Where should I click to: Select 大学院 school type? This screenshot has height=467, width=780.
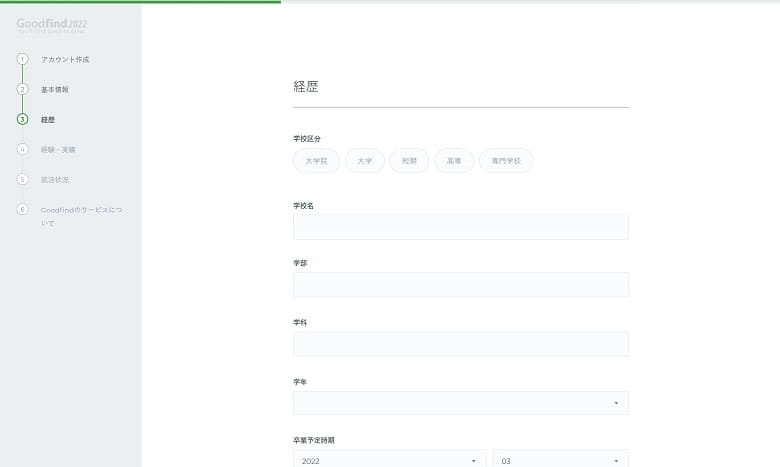coord(316,161)
